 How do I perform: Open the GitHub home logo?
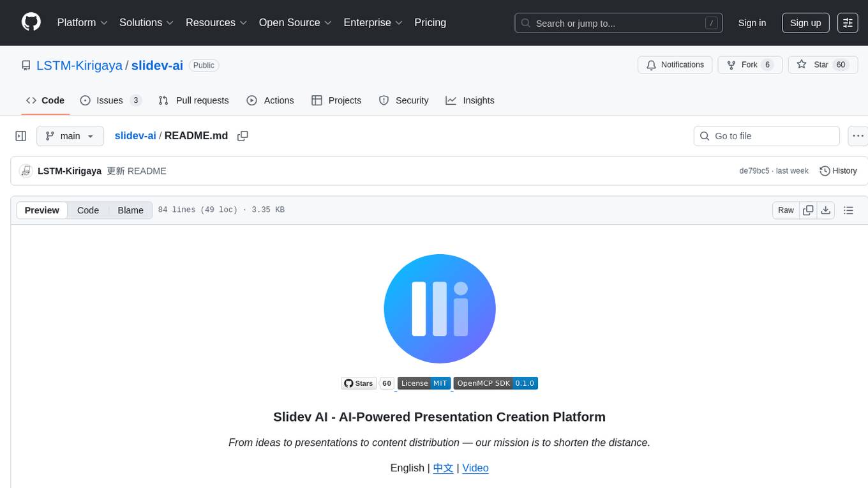(x=31, y=22)
